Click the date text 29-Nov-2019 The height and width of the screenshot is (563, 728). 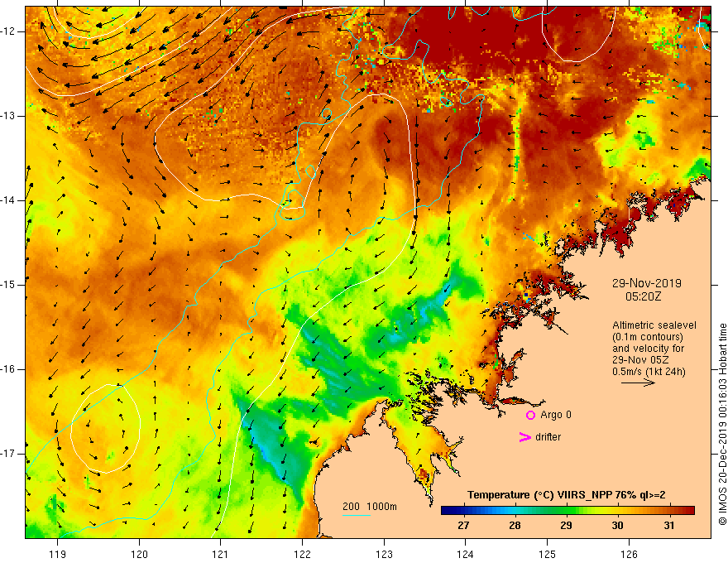(x=646, y=283)
